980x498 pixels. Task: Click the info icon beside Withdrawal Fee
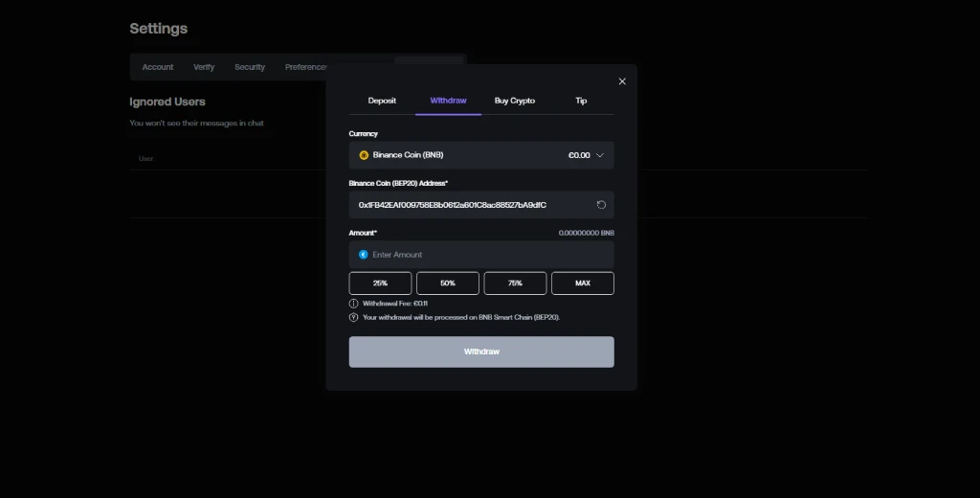click(354, 304)
